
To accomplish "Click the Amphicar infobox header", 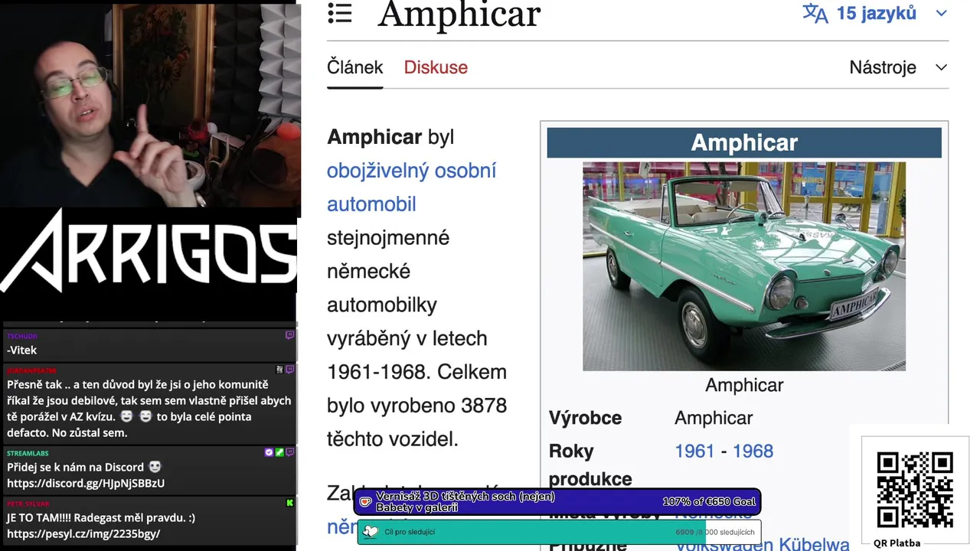I will [744, 143].
